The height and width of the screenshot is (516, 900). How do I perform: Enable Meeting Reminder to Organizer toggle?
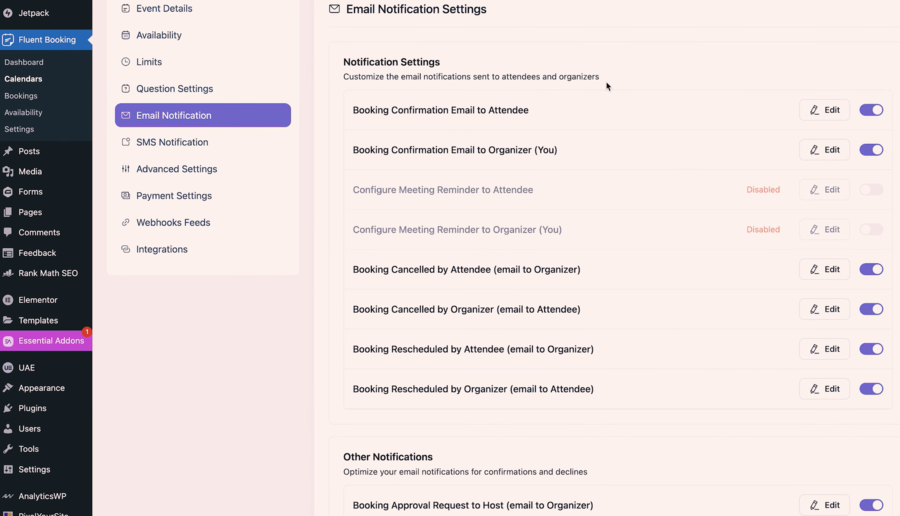(x=871, y=230)
